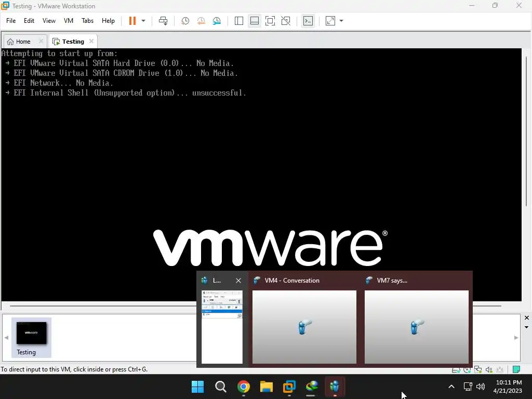Image resolution: width=532 pixels, height=399 pixels.
Task: Open the Help menu
Action: click(x=108, y=21)
